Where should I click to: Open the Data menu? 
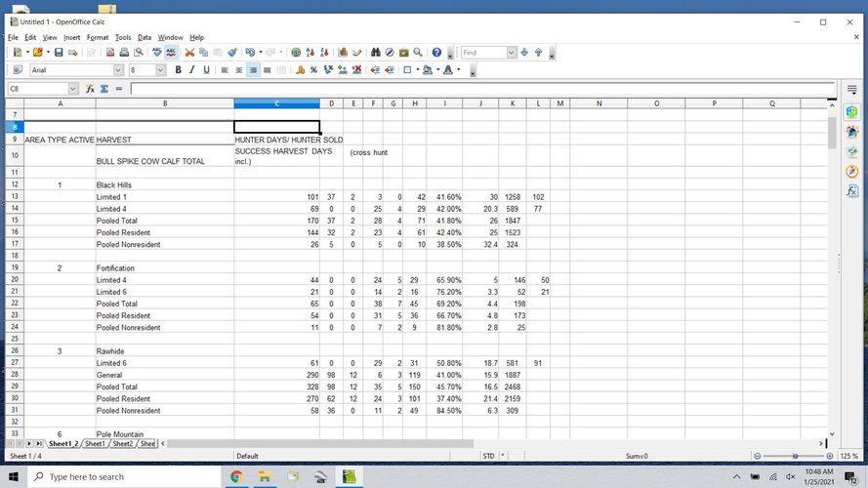145,37
